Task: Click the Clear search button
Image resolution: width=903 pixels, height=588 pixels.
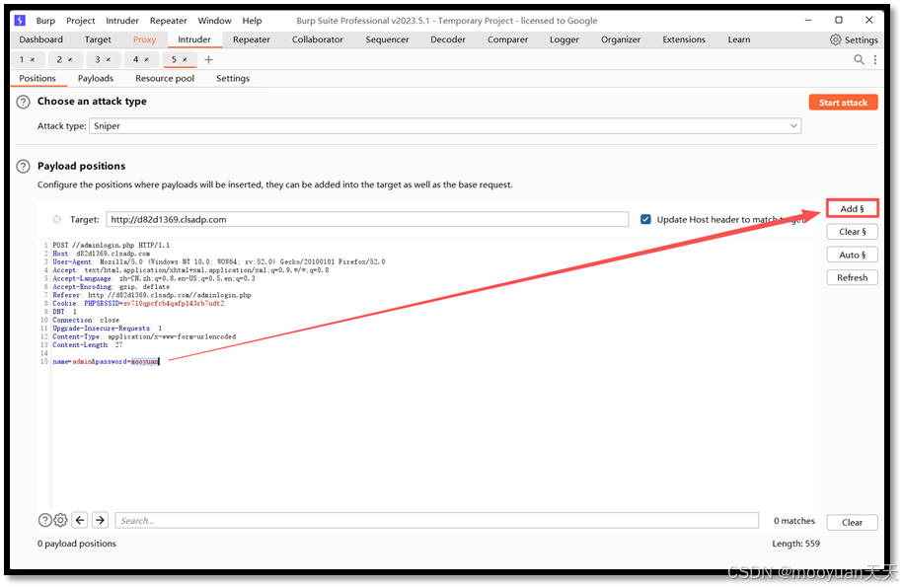Action: 853,522
